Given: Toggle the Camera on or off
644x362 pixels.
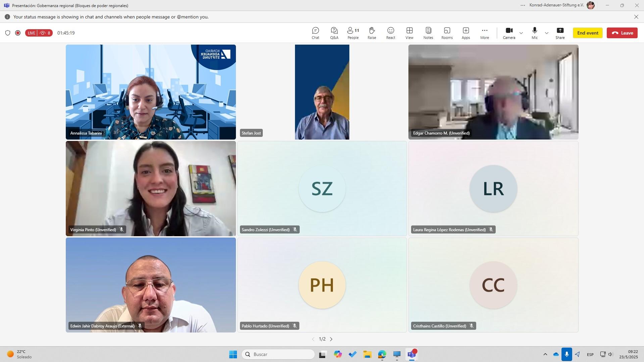Looking at the screenshot, I should (x=509, y=33).
